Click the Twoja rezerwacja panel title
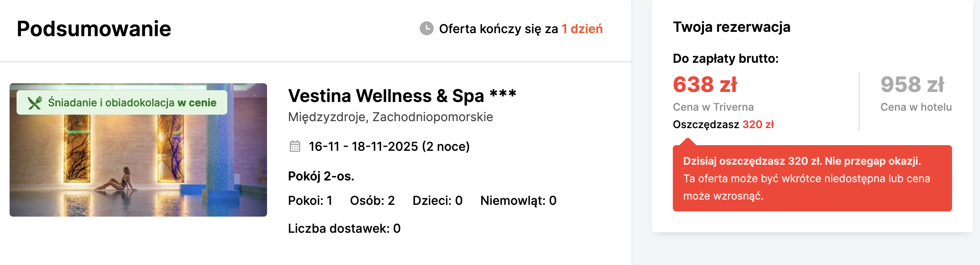Image resolution: width=980 pixels, height=265 pixels. point(732,27)
